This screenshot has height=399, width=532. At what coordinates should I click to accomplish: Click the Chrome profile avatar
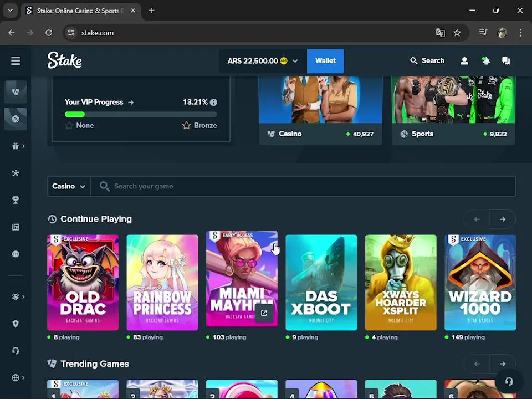click(502, 33)
